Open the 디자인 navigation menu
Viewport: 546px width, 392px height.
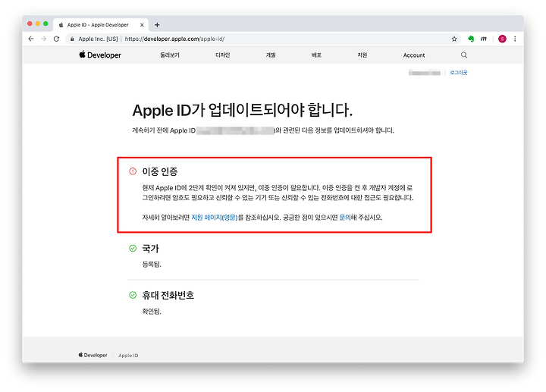pos(222,55)
